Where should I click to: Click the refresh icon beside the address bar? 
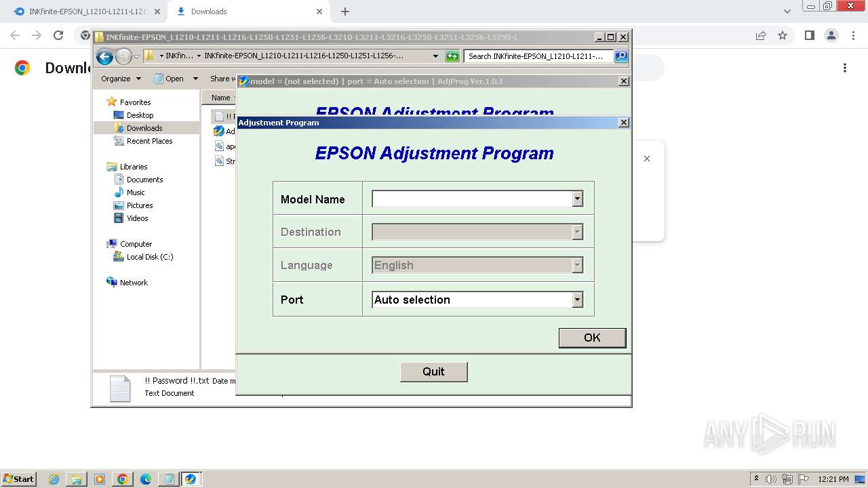click(452, 56)
